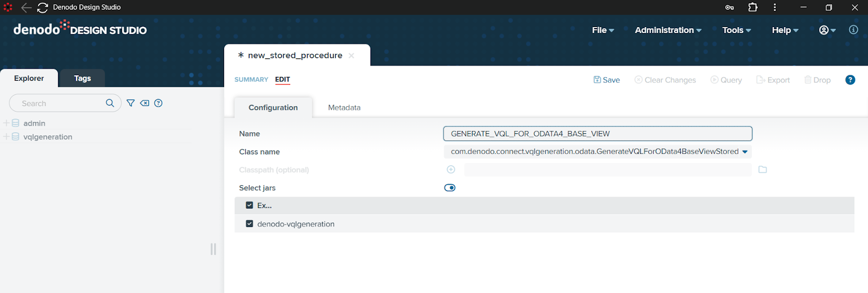Click the panel splitter handle
The image size is (868, 293).
[213, 249]
